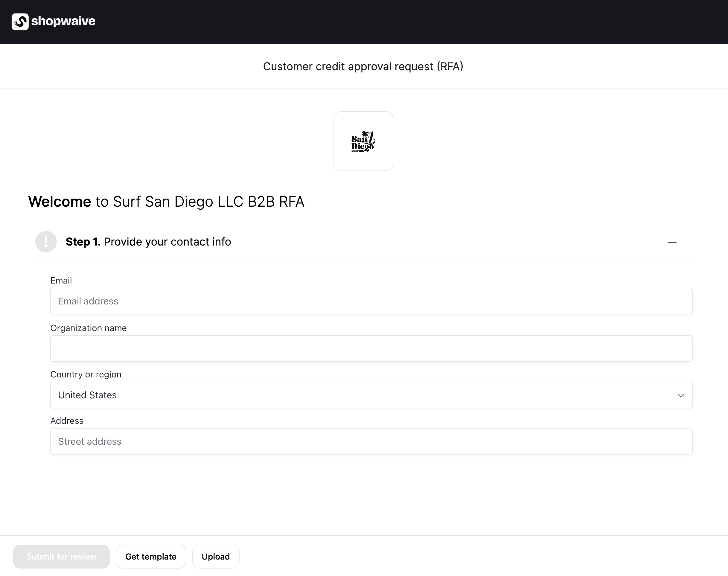Click the Step 1 exclamation status icon
Viewport: 728px width, 576px height.
point(46,242)
